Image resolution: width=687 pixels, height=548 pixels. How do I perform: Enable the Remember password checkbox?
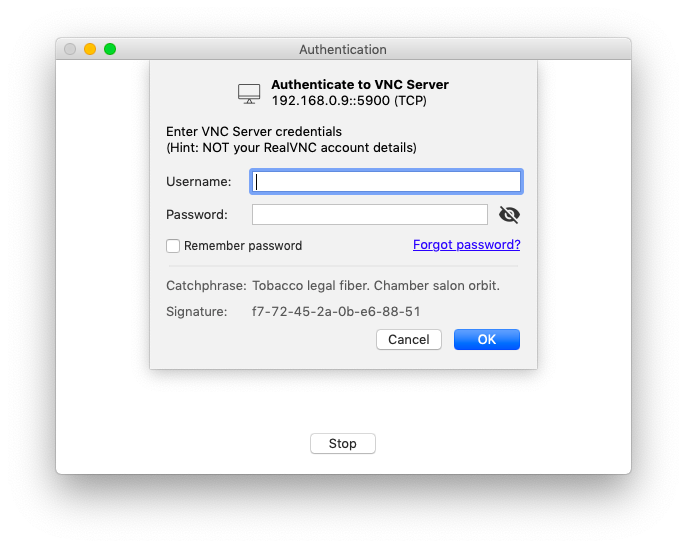pyautogui.click(x=173, y=246)
